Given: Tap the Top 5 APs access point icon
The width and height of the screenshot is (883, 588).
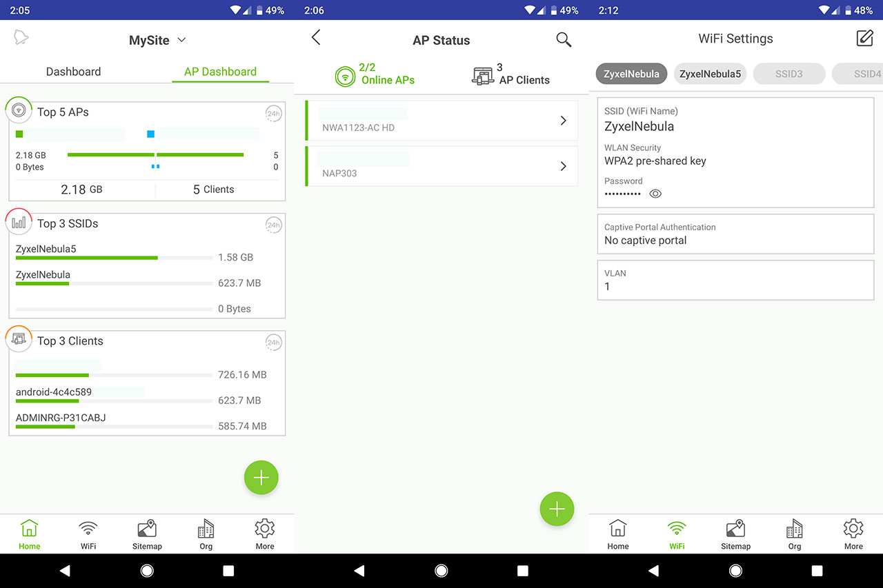Looking at the screenshot, I should pos(19,110).
